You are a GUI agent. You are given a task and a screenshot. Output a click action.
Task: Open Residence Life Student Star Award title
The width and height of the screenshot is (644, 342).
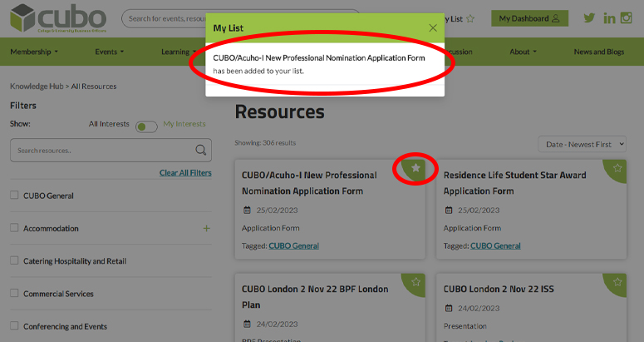[514, 183]
